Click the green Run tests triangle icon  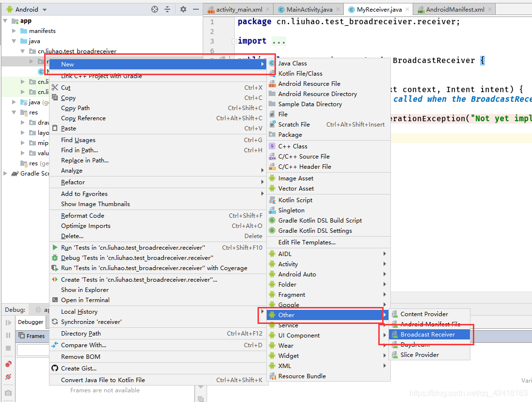pyautogui.click(x=55, y=247)
